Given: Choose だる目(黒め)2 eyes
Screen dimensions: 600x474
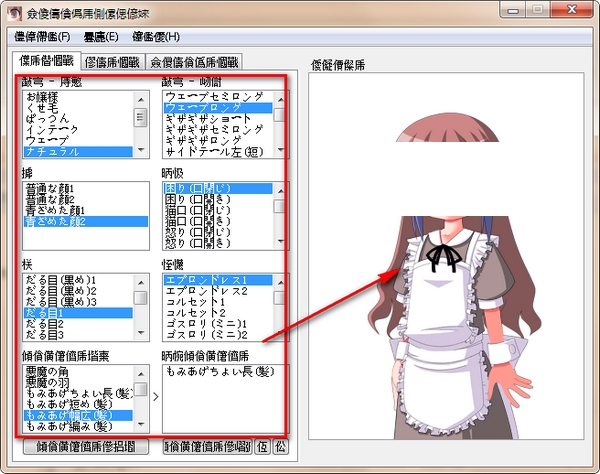Looking at the screenshot, I should 78,291.
